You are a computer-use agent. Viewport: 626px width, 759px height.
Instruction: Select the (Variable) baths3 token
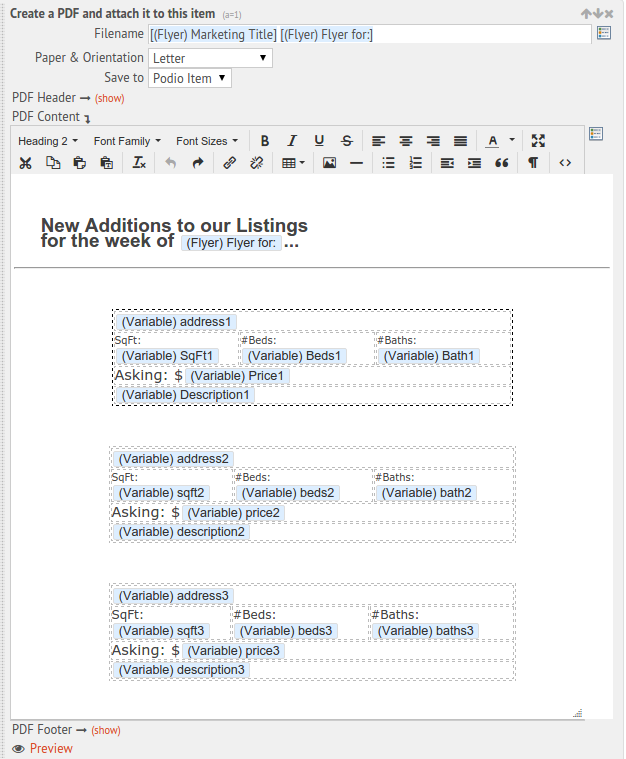(426, 631)
